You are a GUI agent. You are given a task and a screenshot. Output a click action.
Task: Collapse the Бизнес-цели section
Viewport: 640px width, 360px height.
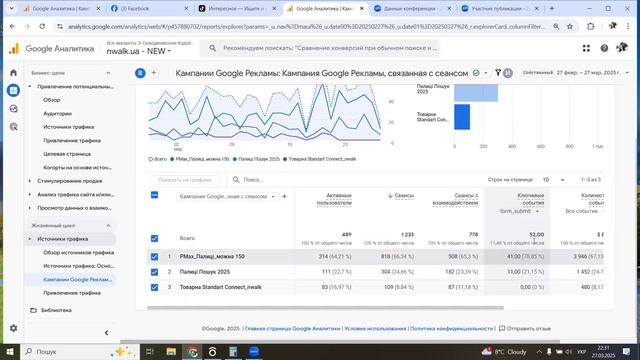point(109,73)
